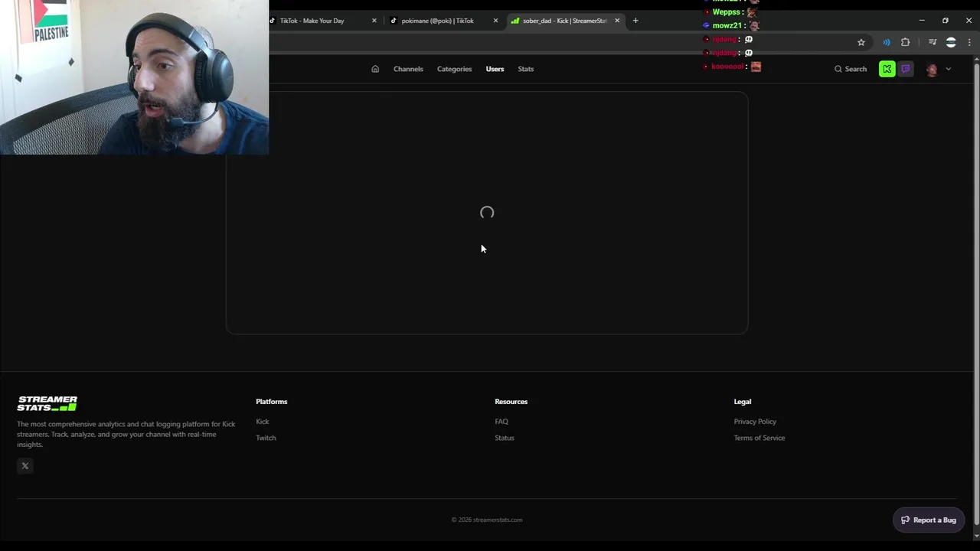Close the TikTok Make Your Day tab
This screenshot has width=980, height=551.
coord(374,21)
